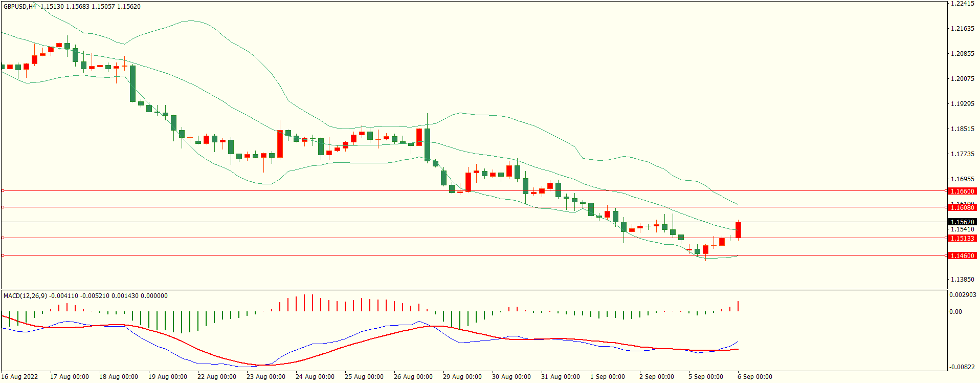The height and width of the screenshot is (383, 980).
Task: Click the 1.16955 price axis label
Action: click(962, 179)
